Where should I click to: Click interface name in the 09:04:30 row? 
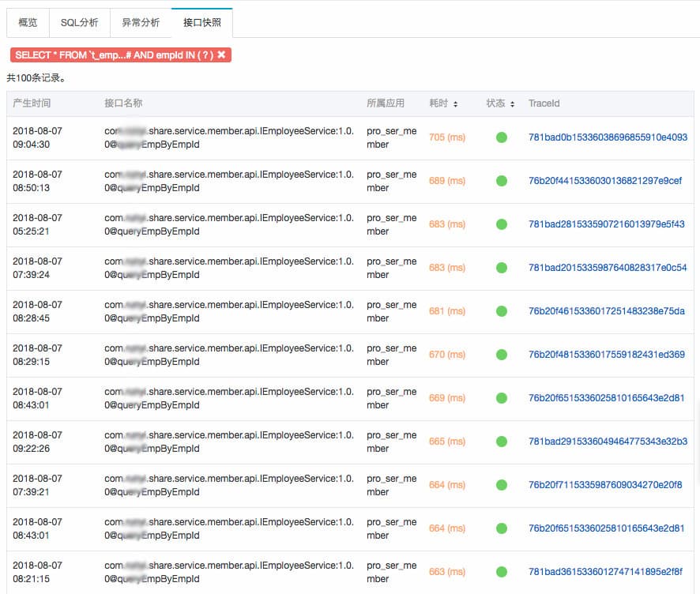(229, 137)
